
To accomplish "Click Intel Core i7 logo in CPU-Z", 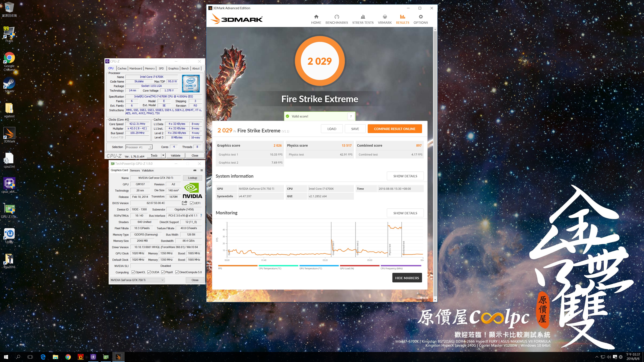I will click(x=191, y=84).
